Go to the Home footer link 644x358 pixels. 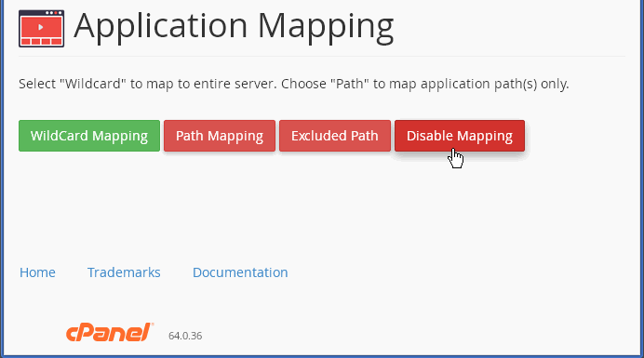37,272
